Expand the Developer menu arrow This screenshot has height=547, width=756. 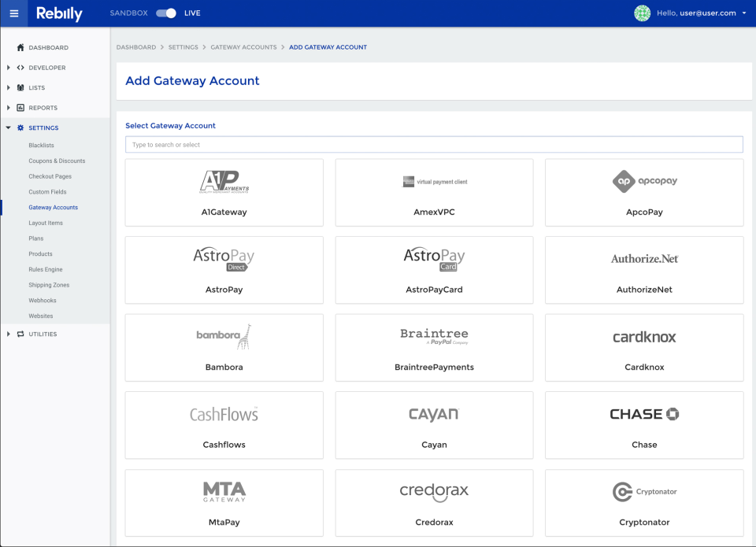point(9,68)
